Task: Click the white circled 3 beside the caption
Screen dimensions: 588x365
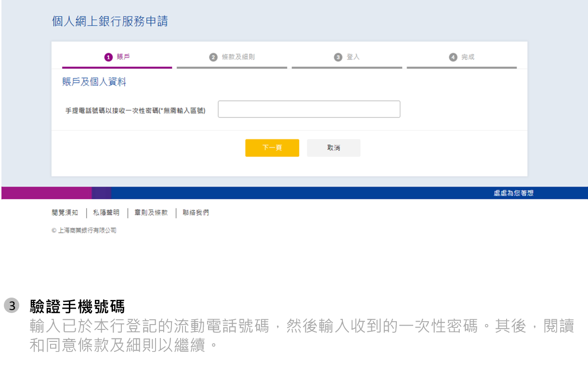Action: pos(12,306)
